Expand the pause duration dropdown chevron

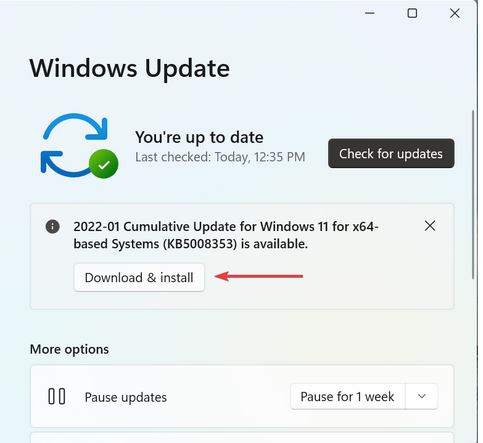422,396
